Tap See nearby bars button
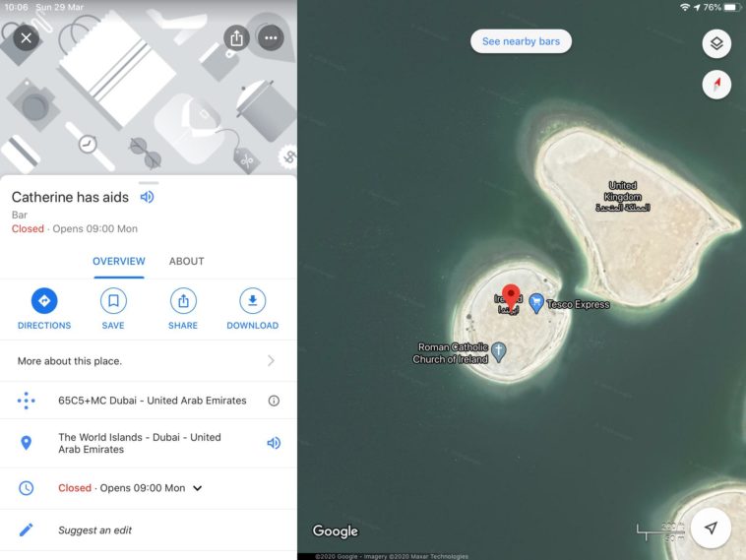The width and height of the screenshot is (746, 560). (x=521, y=41)
